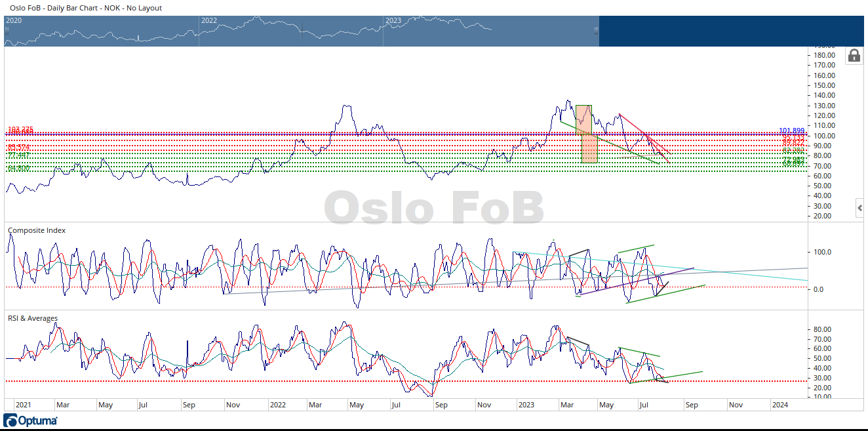The width and height of the screenshot is (868, 431).
Task: Click the 2020 label in the navigator
Action: tap(14, 20)
